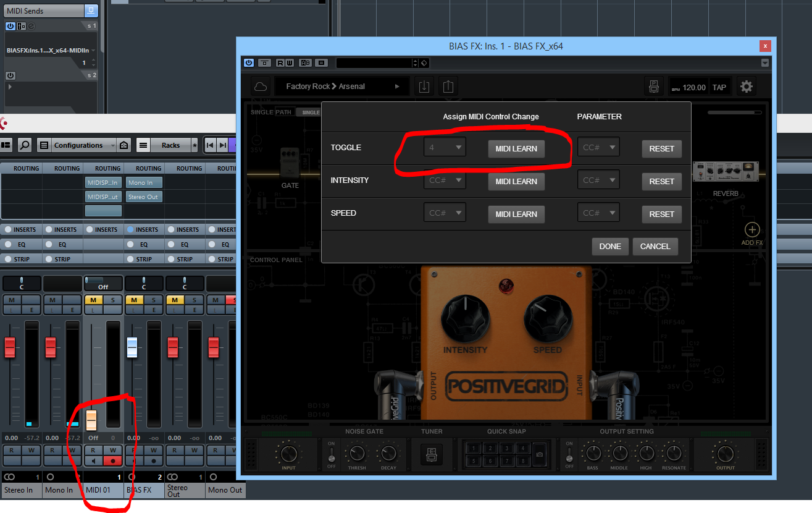Click DONE in the MIDI assign dialog
This screenshot has height=513, width=812.
click(x=610, y=246)
